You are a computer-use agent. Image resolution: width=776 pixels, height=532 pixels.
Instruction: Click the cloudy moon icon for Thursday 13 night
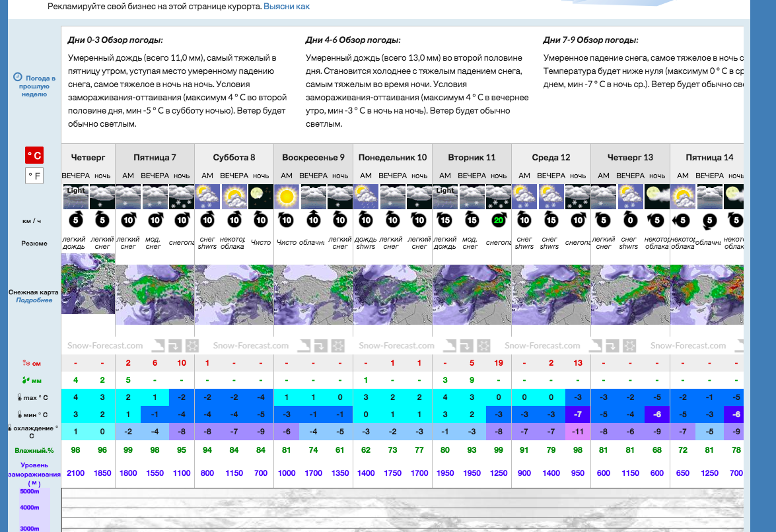(656, 197)
